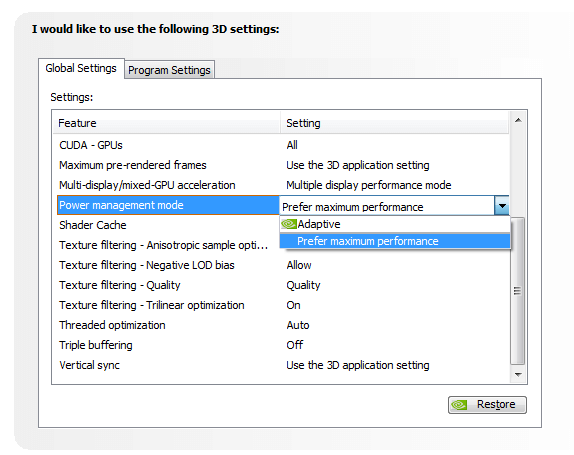Click the scroll up arrow of settings list

518,120
